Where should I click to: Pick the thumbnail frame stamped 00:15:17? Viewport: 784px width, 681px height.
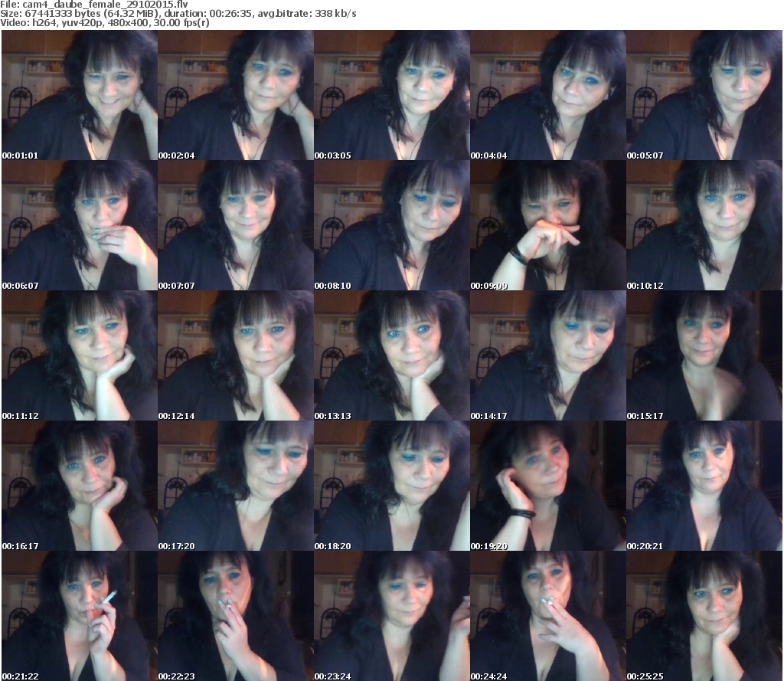tap(704, 355)
